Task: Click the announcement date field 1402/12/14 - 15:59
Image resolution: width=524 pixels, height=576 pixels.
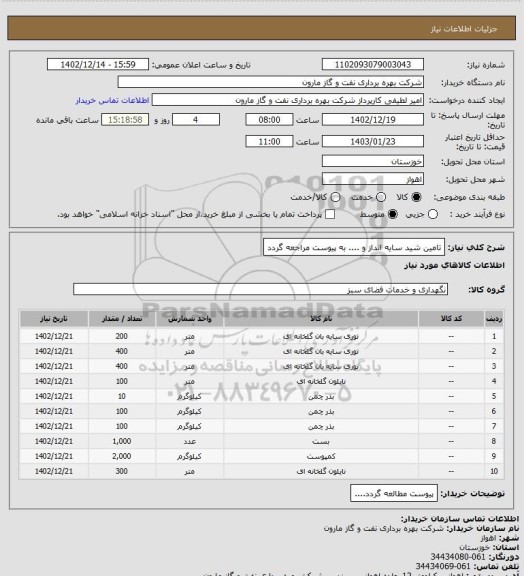Action: pos(98,64)
